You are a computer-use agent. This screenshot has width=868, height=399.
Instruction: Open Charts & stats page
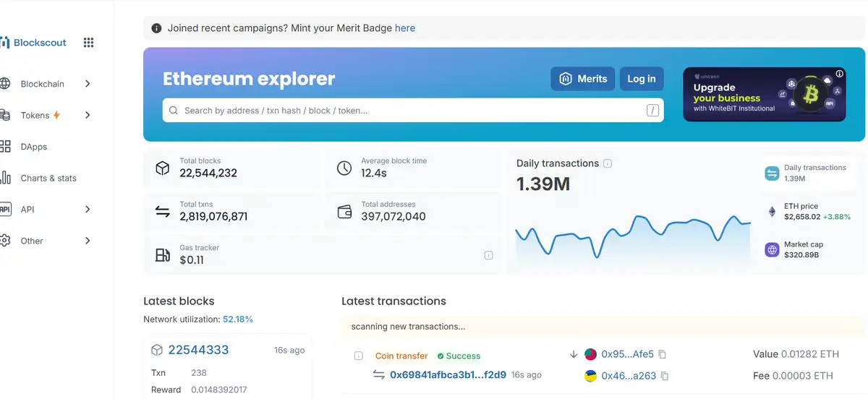[48, 178]
